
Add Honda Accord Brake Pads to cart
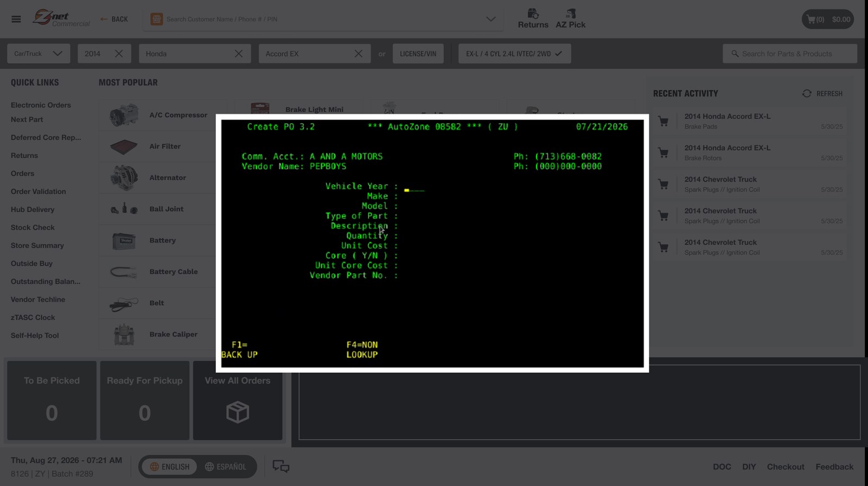click(663, 121)
